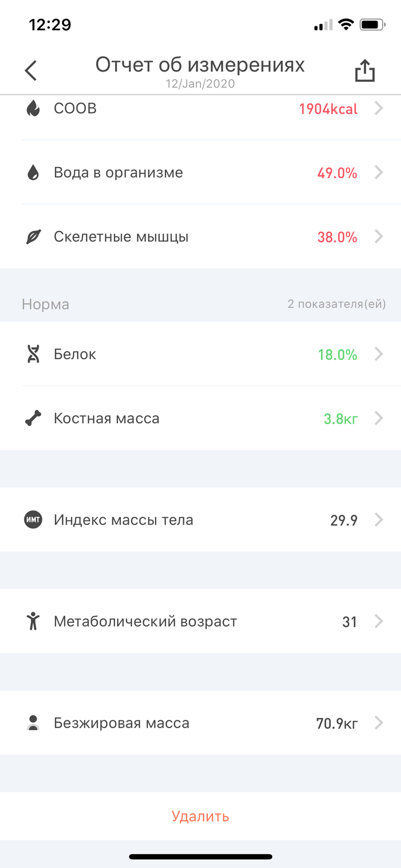Open Костная масса details chevron
401x868 pixels.
point(379,419)
